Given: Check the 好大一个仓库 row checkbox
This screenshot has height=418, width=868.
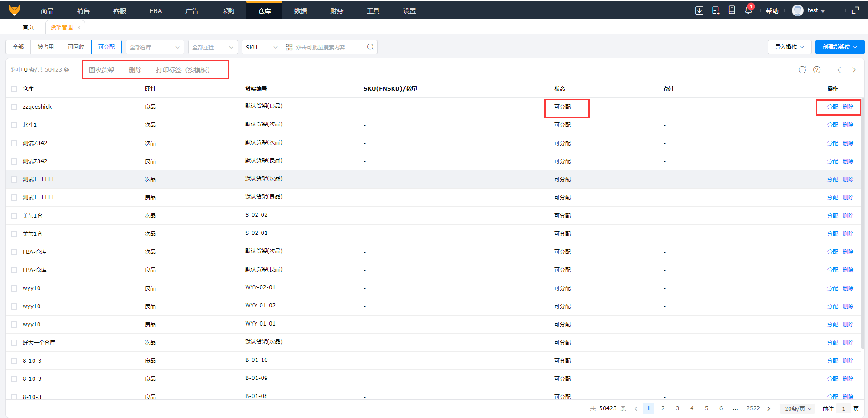Looking at the screenshot, I should coord(14,343).
